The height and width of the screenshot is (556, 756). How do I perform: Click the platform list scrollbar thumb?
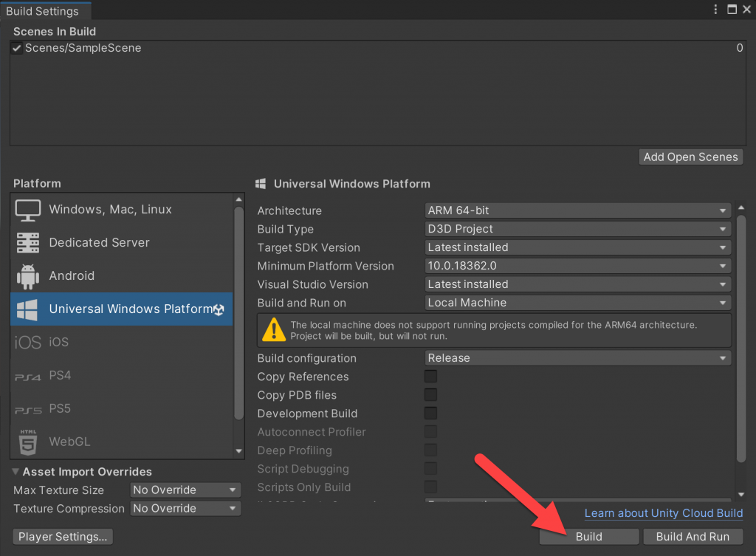click(x=238, y=314)
